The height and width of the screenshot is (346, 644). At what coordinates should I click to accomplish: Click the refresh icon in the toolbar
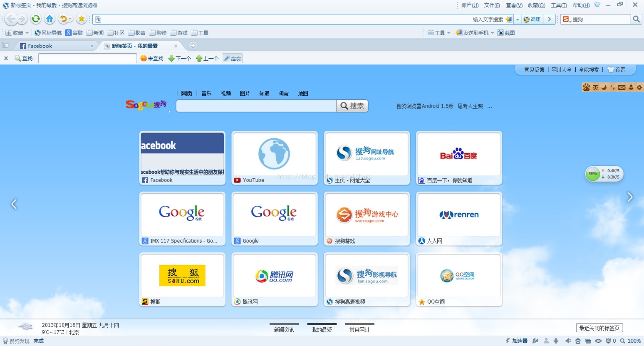[36, 19]
